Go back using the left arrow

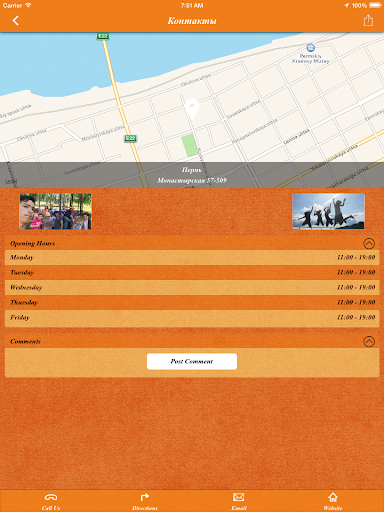15,21
